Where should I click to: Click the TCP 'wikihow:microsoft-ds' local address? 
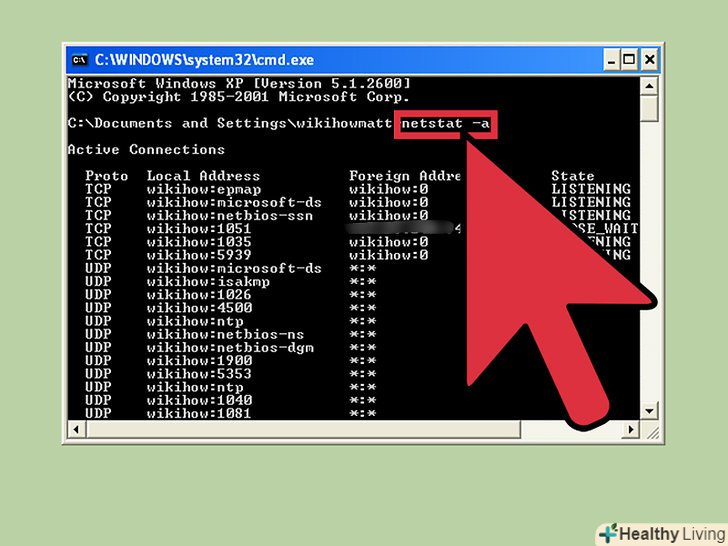(234, 202)
